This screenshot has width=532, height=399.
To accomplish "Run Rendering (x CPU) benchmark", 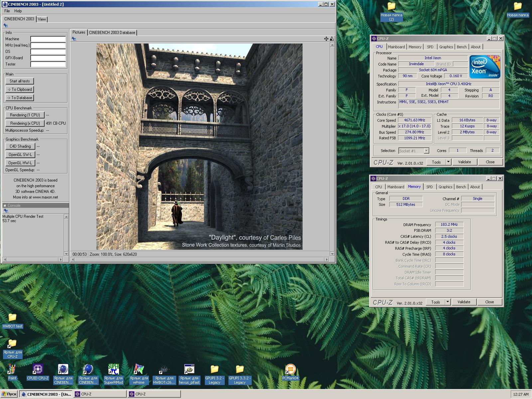I will (25, 123).
